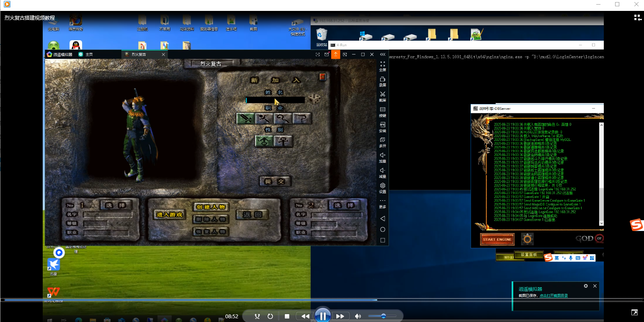644x322 pixels.
Task: Click the 返回 button in the game
Action: click(x=252, y=215)
